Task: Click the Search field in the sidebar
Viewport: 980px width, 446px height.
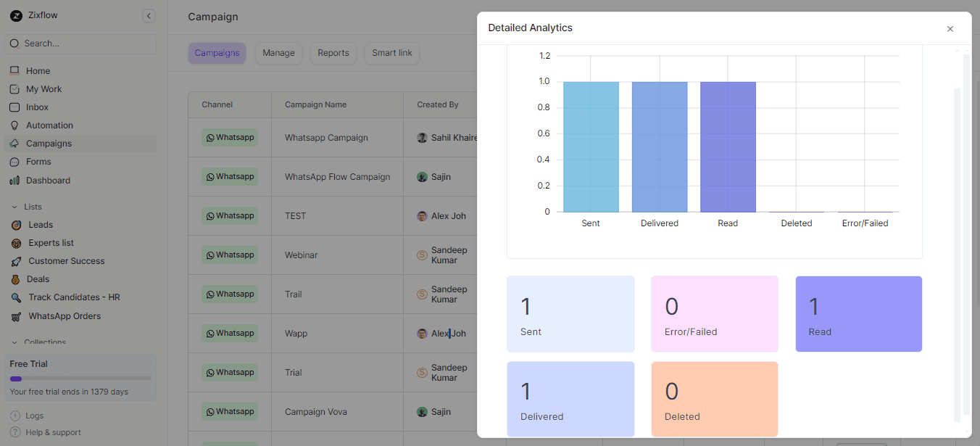Action: (x=80, y=44)
